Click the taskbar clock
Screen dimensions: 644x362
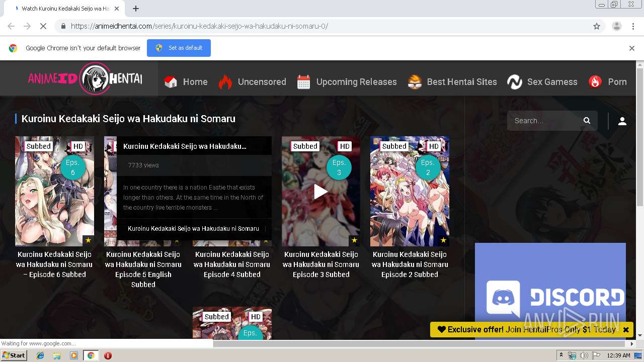click(x=618, y=355)
